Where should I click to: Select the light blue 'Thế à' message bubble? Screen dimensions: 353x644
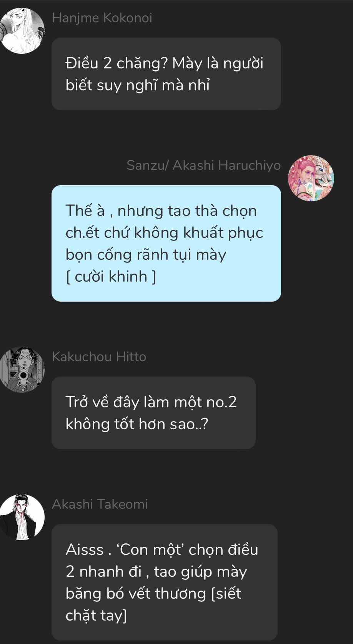[166, 243]
